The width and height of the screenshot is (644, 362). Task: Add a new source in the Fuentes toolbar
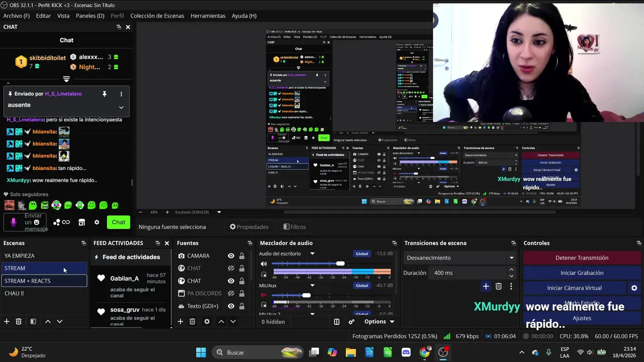[180, 321]
